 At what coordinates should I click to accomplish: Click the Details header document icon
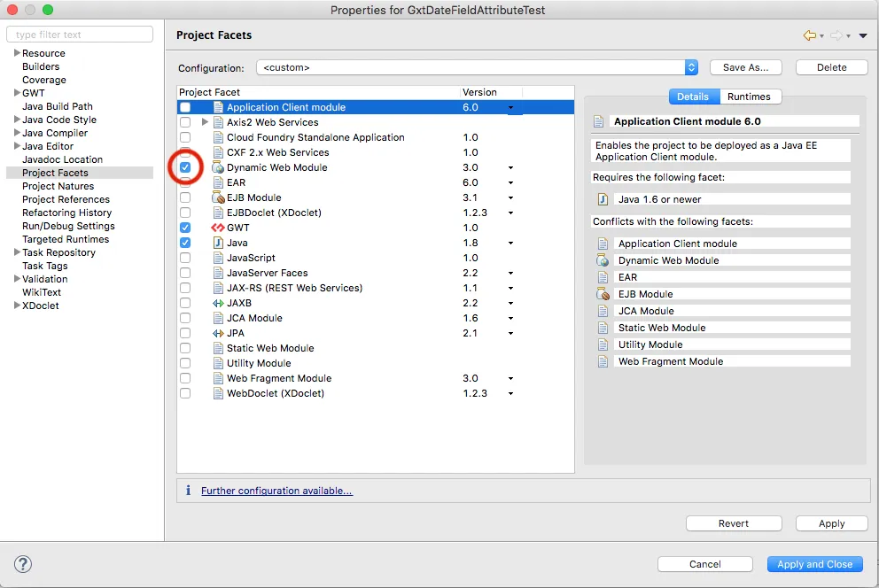tap(599, 121)
